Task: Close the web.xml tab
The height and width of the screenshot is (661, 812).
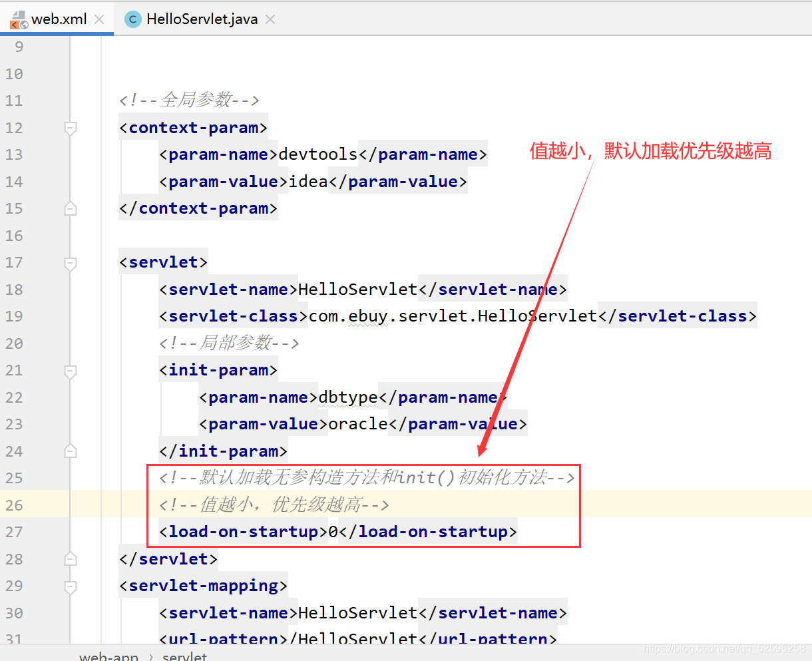Action: click(99, 19)
